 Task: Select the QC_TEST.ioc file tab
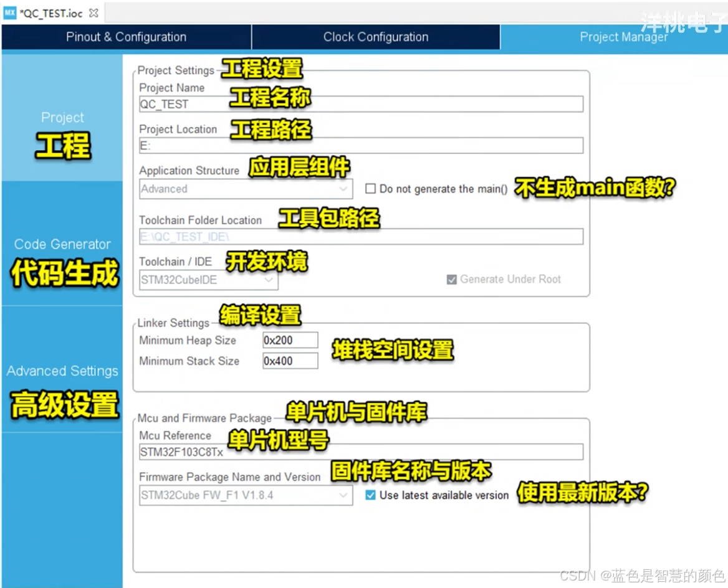pyautogui.click(x=53, y=13)
